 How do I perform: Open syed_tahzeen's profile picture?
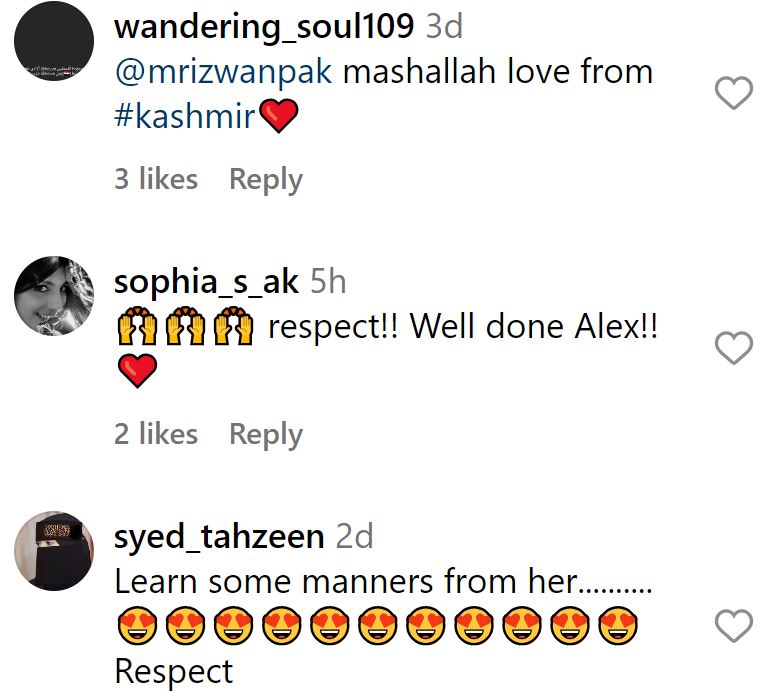pos(54,551)
